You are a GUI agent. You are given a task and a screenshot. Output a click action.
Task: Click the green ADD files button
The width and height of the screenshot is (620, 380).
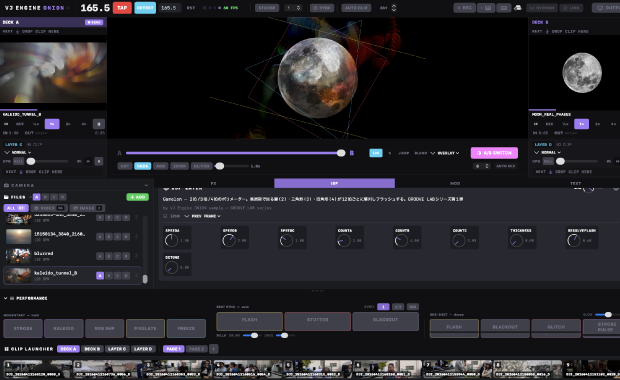point(138,197)
